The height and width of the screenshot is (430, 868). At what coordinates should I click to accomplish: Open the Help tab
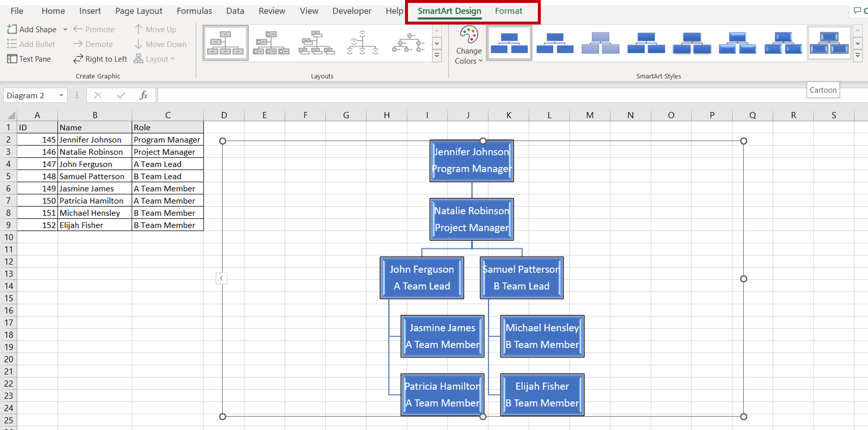click(394, 11)
